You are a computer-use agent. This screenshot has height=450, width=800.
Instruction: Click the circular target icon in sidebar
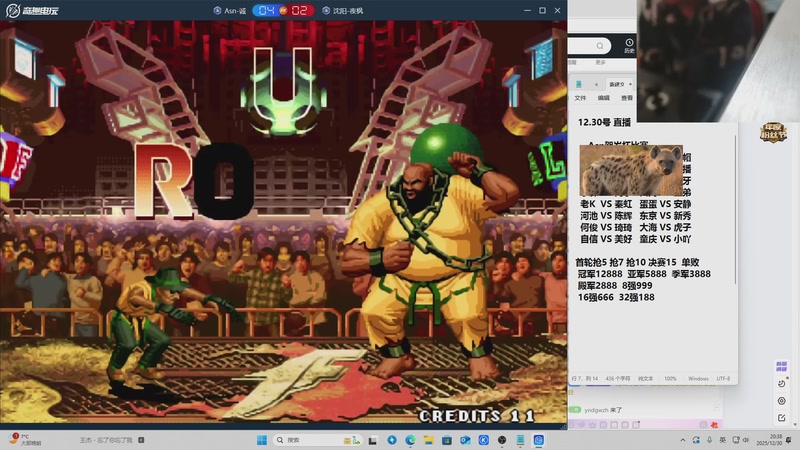782,401
